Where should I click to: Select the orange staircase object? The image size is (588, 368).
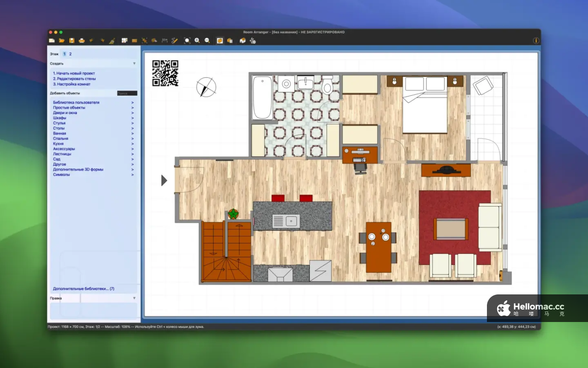pyautogui.click(x=227, y=252)
